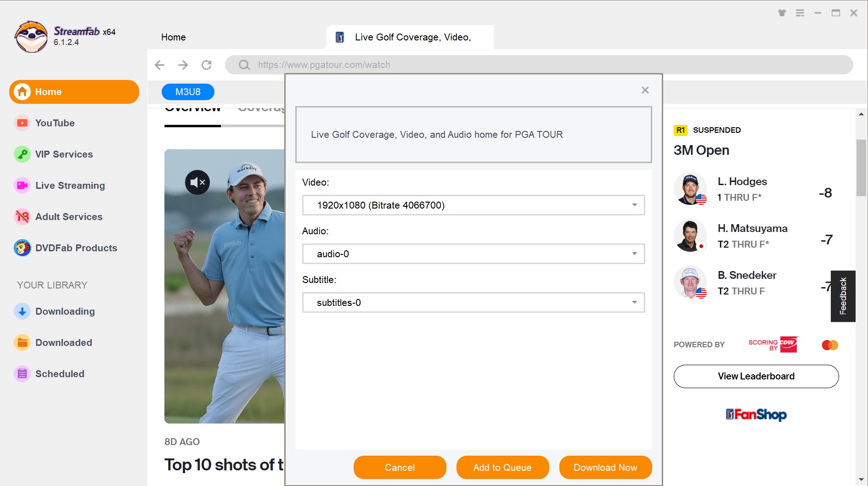This screenshot has width=868, height=486.
Task: Click the DVDFab Products icon
Action: coord(22,248)
